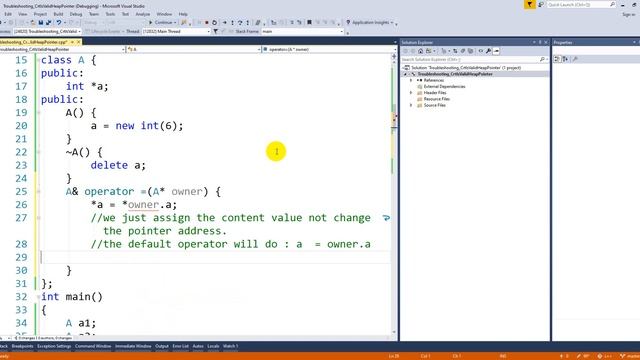The image size is (640, 360).
Task: Switch to the Autos tab
Action: click(x=198, y=346)
